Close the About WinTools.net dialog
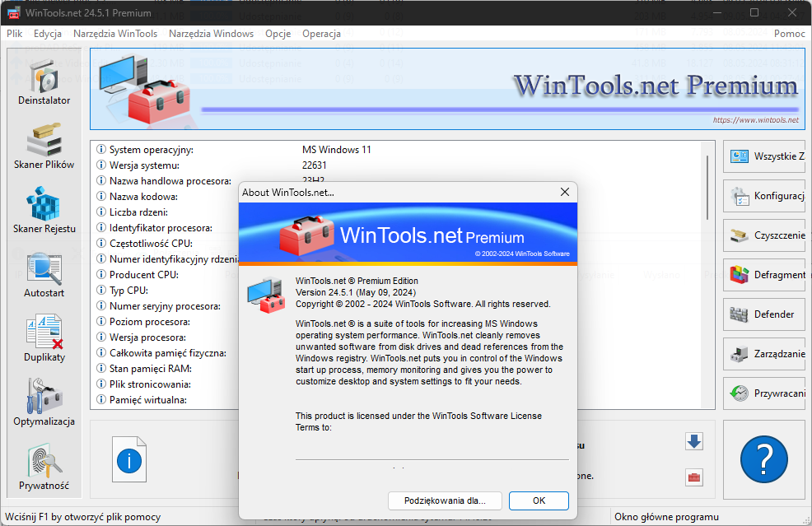Viewport: 812px width, 526px height. 564,192
